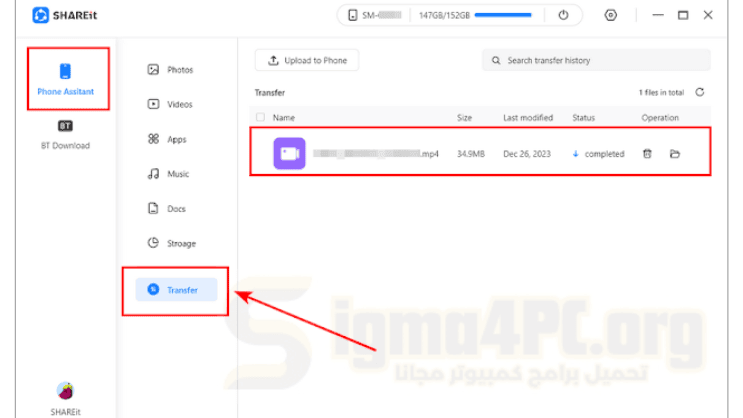The image size is (743, 418).
Task: Focus the Search transfer history field
Action: point(596,60)
